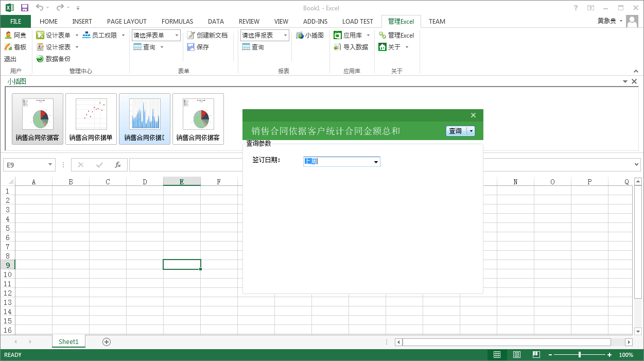Open 看板 dashboard button
Viewport: 644px width, 361px height.
15,47
